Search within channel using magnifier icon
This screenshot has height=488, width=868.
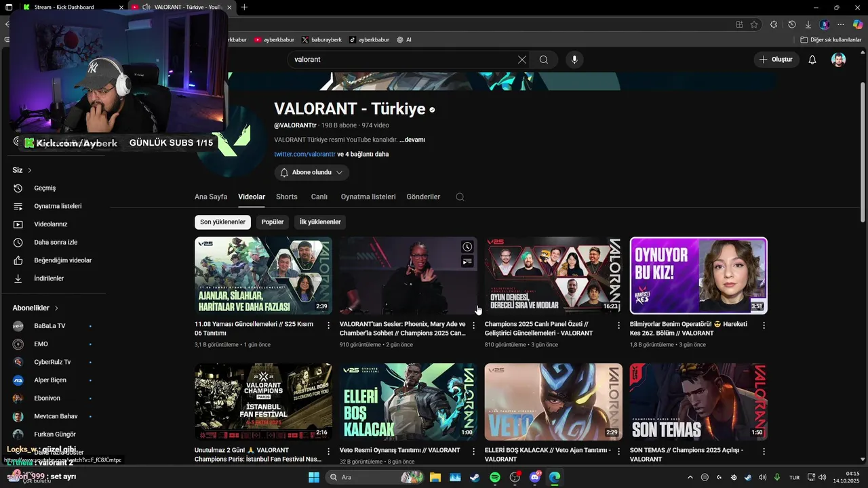[460, 197]
